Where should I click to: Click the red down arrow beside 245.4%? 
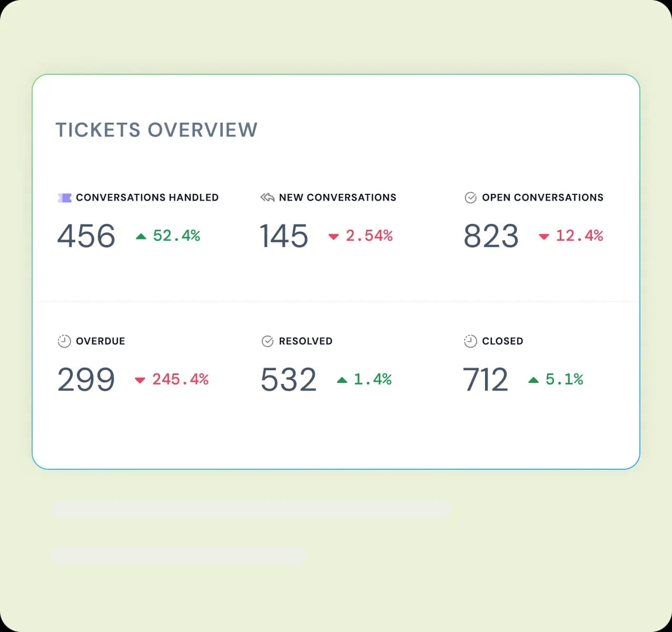click(x=140, y=381)
